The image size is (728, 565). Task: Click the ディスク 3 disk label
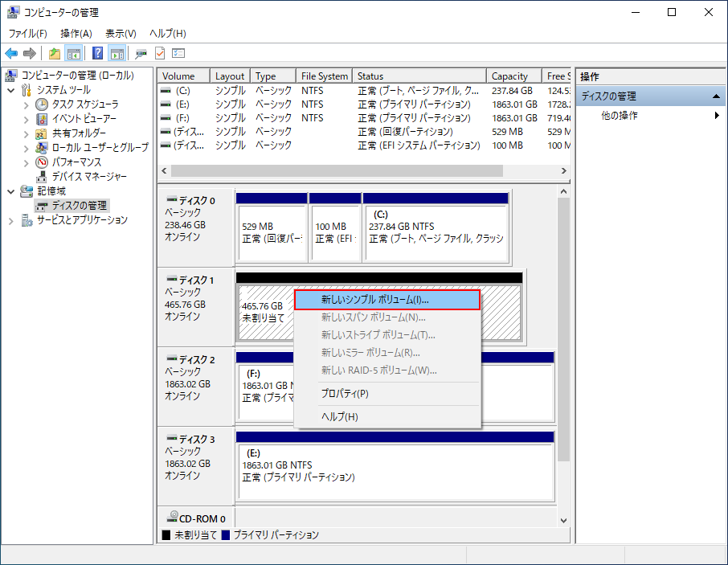[x=196, y=439]
